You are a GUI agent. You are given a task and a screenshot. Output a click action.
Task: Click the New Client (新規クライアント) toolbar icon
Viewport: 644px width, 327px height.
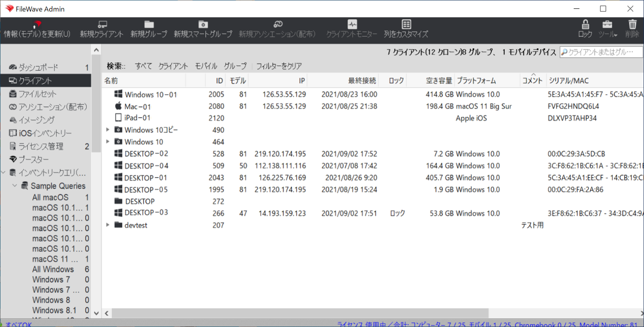point(102,24)
